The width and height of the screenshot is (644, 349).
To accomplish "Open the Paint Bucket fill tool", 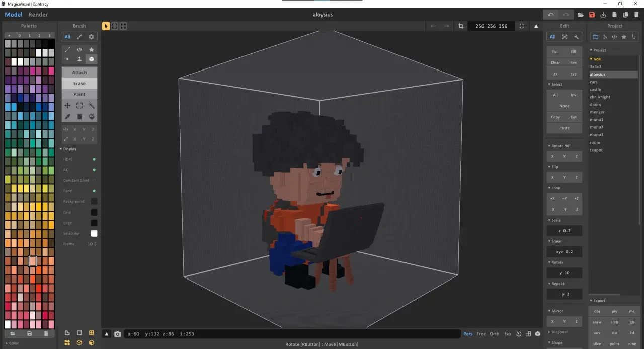I will coord(91,116).
